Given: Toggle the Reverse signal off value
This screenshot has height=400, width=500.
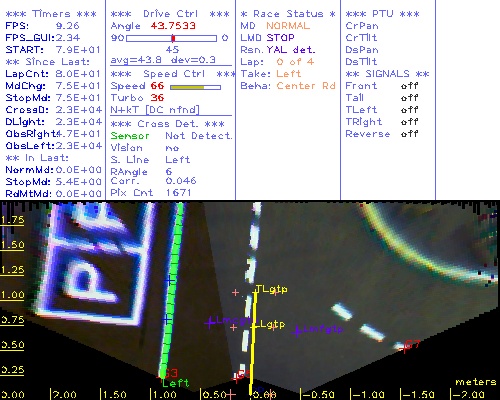Looking at the screenshot, I should tap(410, 134).
